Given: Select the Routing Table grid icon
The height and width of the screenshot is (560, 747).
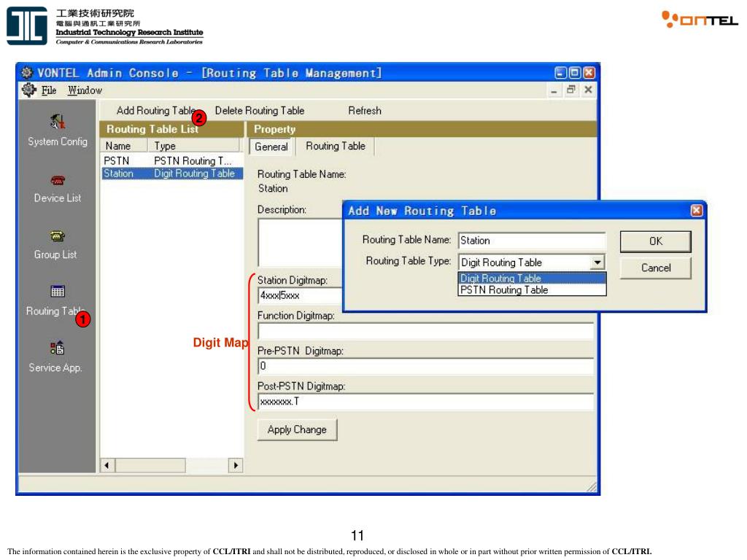Looking at the screenshot, I should [57, 292].
